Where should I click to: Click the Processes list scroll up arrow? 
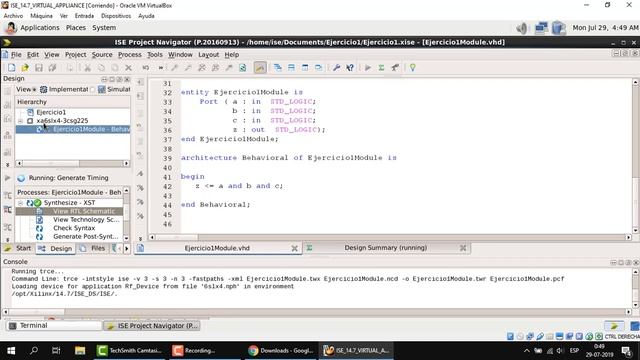127,191
